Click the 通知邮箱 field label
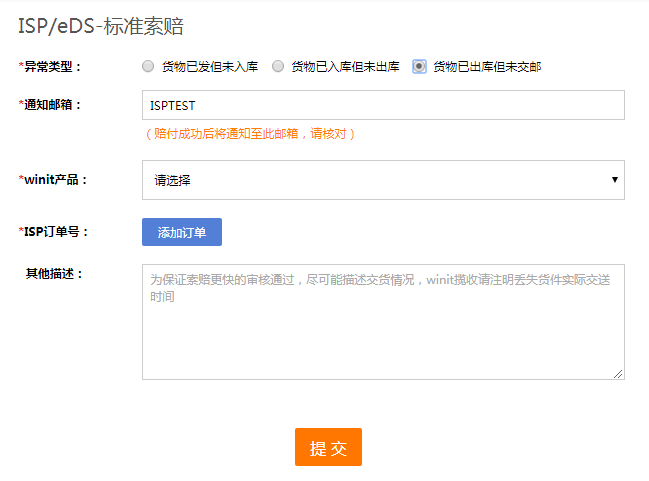Screen dimensions: 649x481 (50, 105)
